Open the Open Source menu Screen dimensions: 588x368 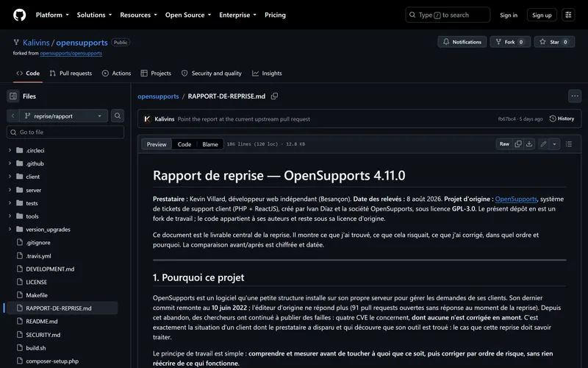[188, 15]
